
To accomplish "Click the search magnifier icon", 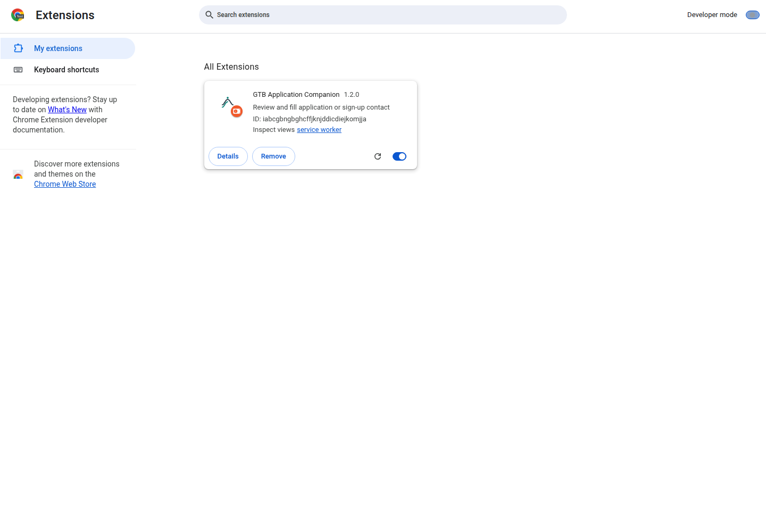I will [x=210, y=15].
